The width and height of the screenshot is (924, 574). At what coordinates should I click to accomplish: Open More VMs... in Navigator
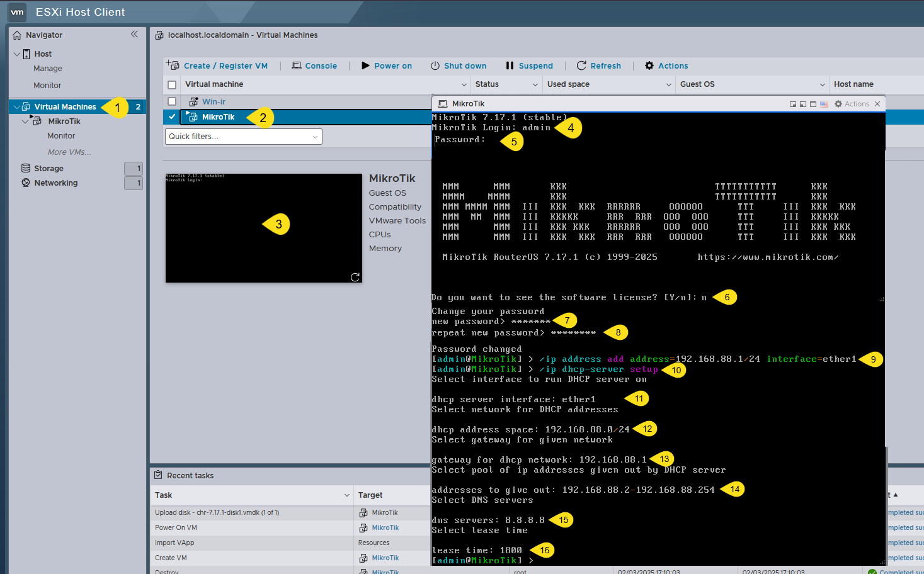point(69,152)
